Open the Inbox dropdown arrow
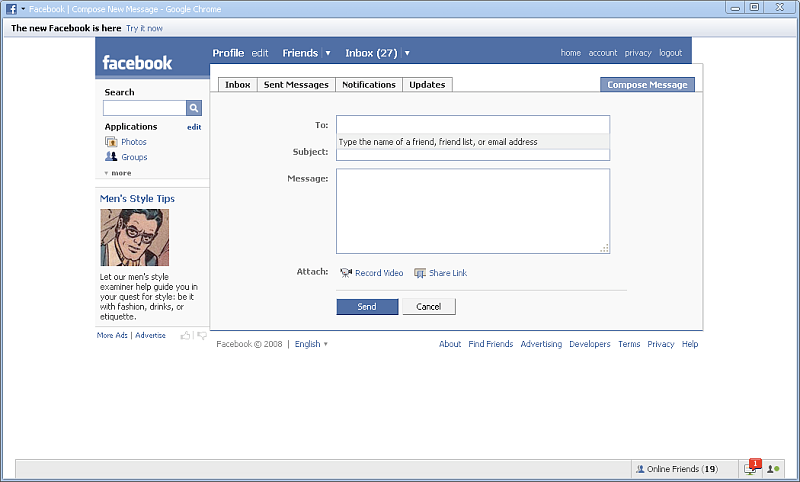 pos(407,53)
